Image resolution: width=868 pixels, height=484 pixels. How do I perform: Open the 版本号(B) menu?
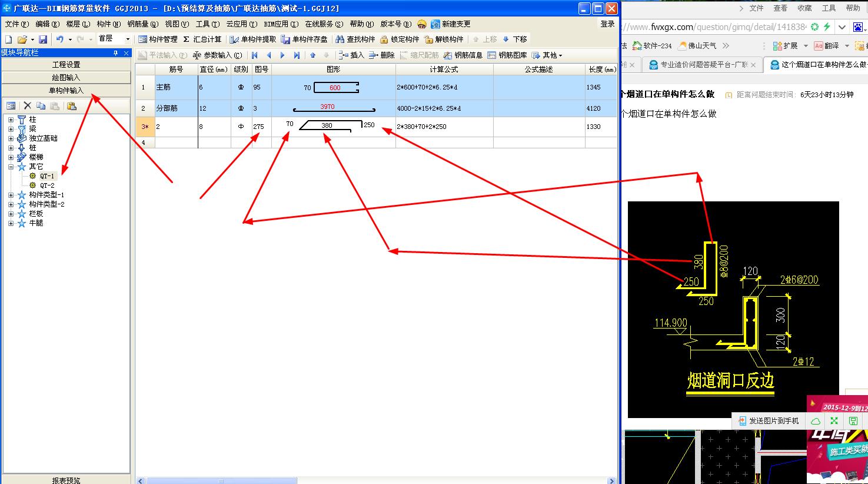coord(395,24)
